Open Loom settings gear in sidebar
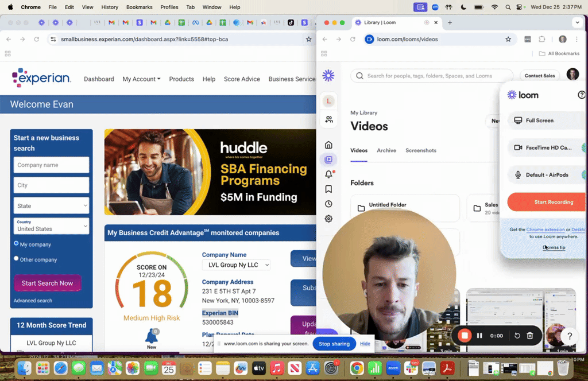 328,219
